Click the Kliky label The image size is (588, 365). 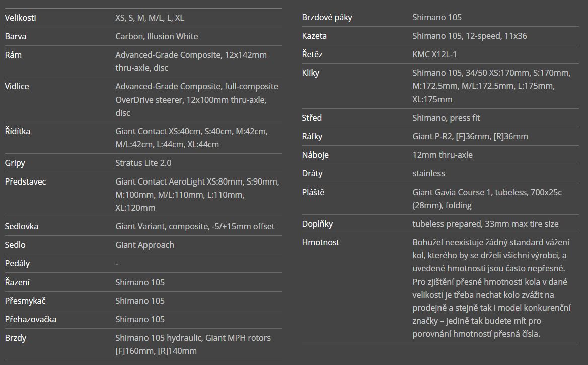point(311,73)
